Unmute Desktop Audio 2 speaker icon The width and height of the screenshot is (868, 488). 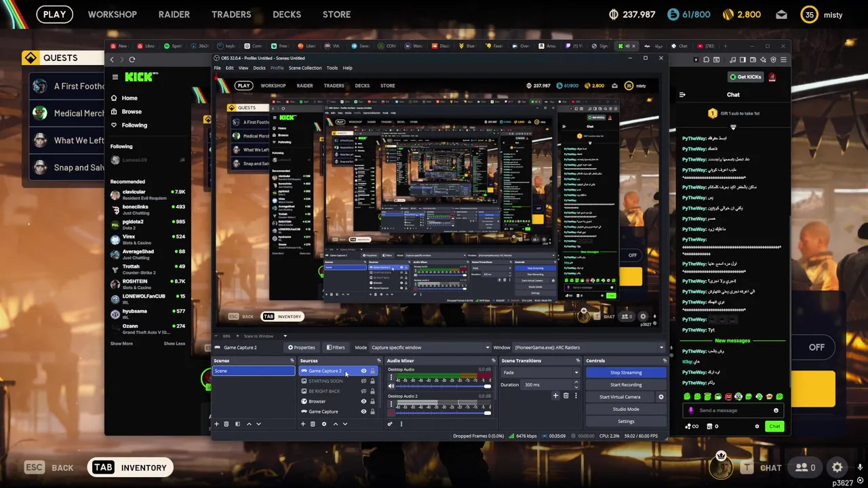click(x=391, y=413)
